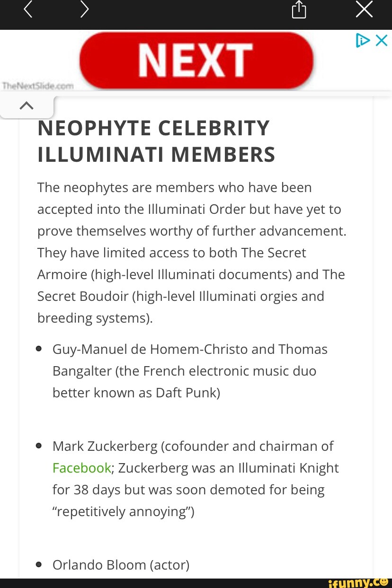Click bullet dot beside Guy-Manuel de Homem-Christo
Image resolution: width=392 pixels, height=588 pixels.
coord(40,349)
